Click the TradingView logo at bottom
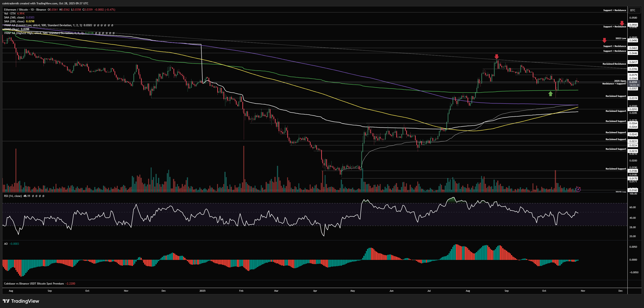This screenshot has height=308, width=644. click(x=21, y=301)
